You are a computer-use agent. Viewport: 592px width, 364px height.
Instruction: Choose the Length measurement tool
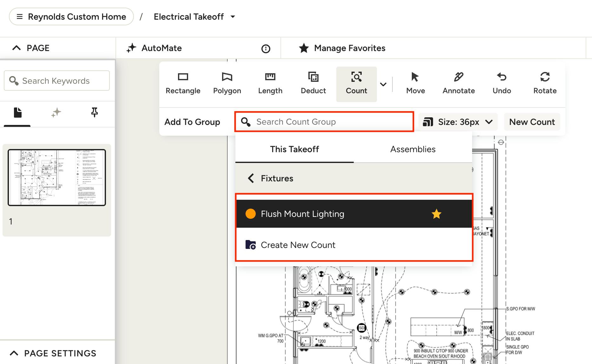point(270,83)
